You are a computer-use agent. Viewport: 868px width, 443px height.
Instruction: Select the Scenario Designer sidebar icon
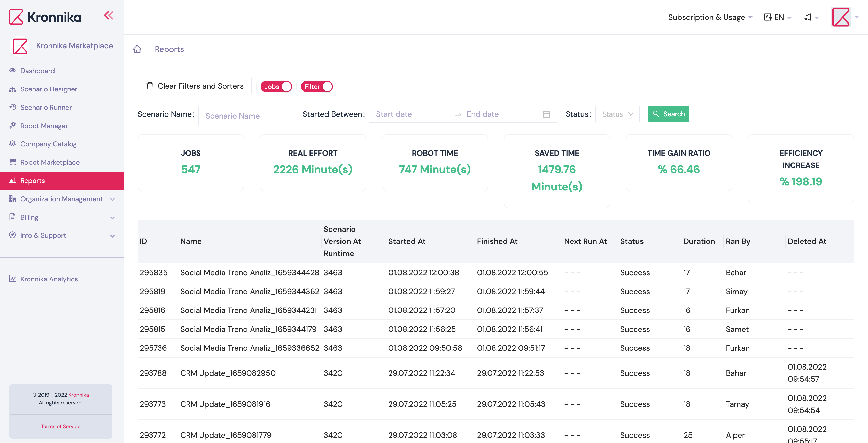(x=12, y=89)
